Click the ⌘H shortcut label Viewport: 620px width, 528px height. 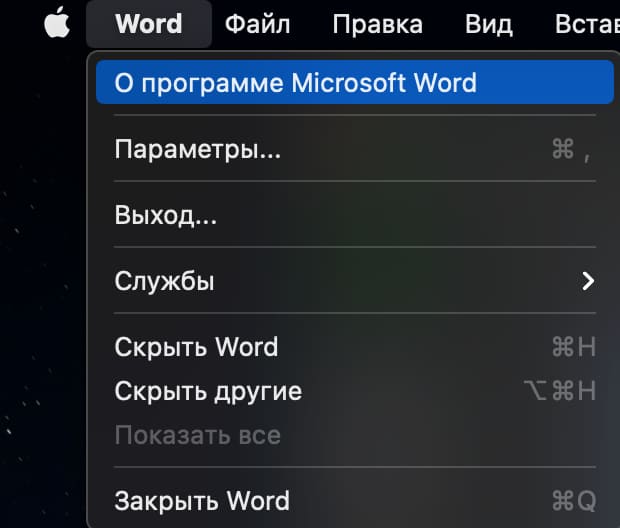tap(574, 347)
